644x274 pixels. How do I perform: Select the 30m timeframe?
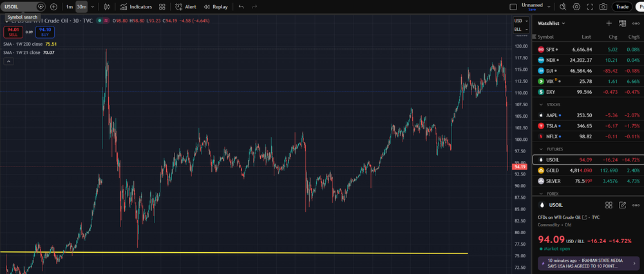click(81, 6)
